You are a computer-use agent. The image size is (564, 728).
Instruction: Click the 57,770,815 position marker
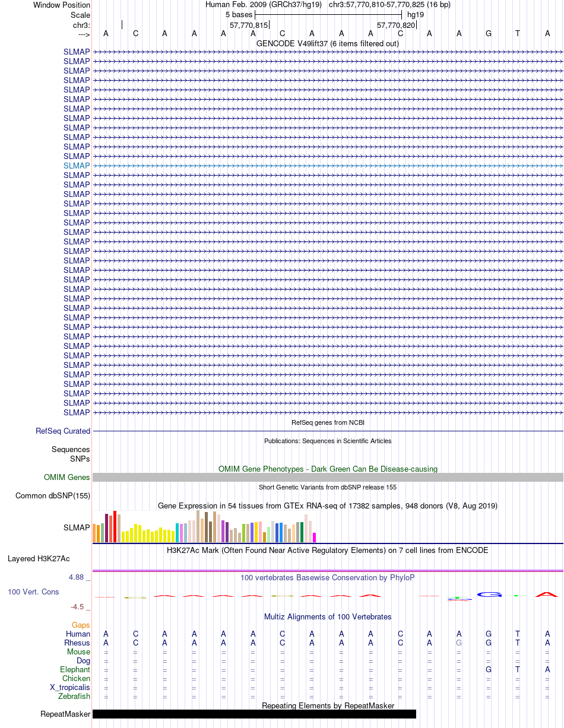click(249, 25)
